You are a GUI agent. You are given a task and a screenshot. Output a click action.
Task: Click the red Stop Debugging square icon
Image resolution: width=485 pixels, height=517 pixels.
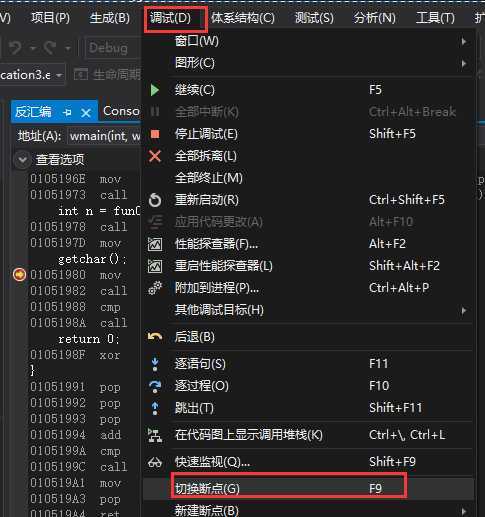point(155,134)
